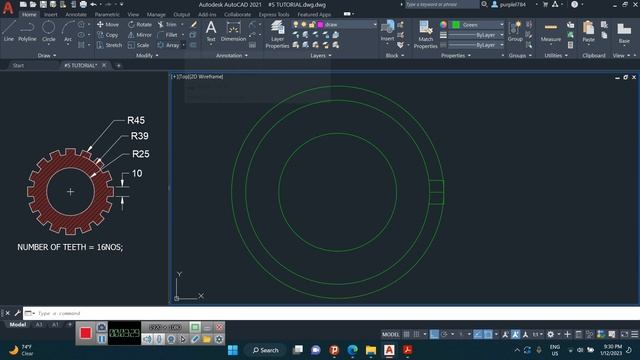Click the pause recording button

(102, 339)
